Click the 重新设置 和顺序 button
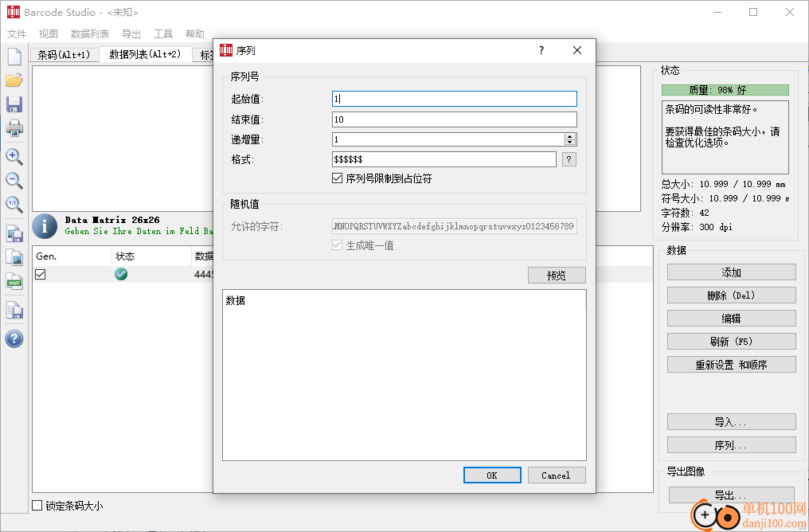The image size is (809, 532). tap(731, 364)
